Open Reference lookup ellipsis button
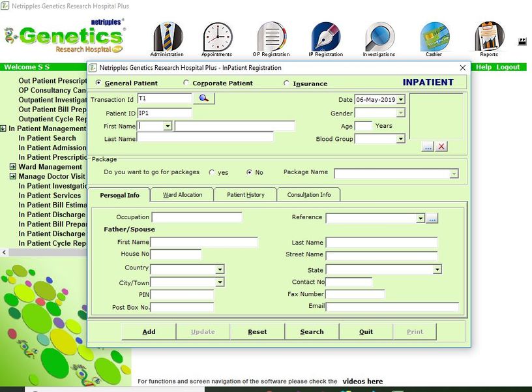The width and height of the screenshot is (532, 392). coord(432,219)
